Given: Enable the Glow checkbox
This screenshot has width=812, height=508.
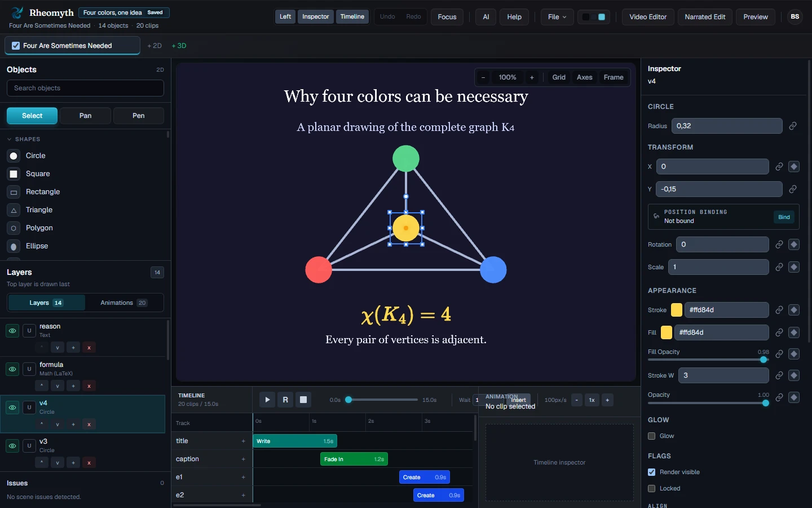Looking at the screenshot, I should pyautogui.click(x=652, y=436).
